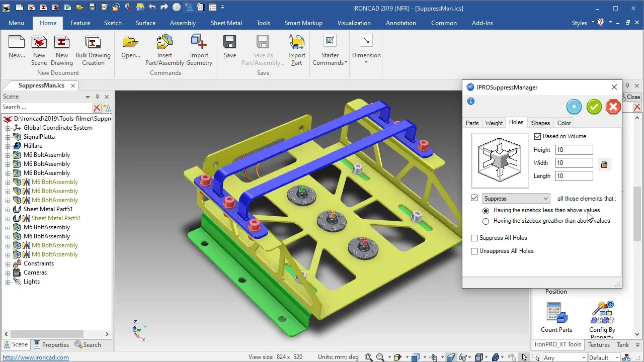The image size is (644, 362).
Task: Click the Height input field
Action: point(574,150)
